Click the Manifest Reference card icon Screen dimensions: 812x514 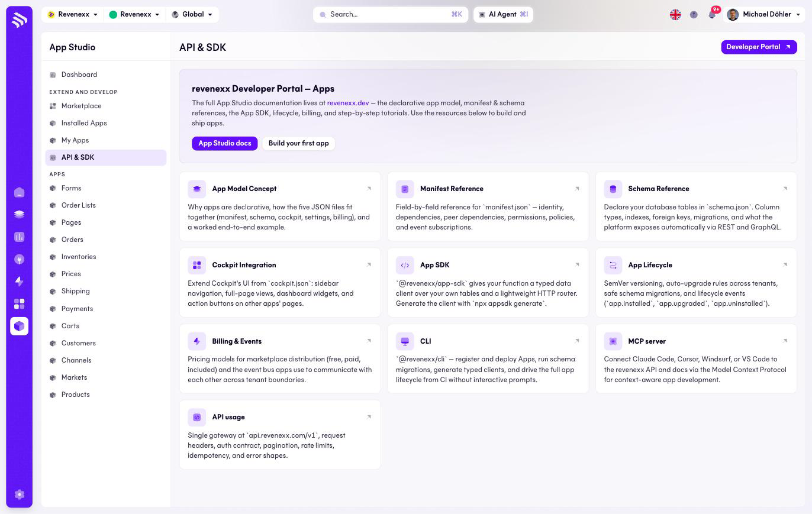405,189
